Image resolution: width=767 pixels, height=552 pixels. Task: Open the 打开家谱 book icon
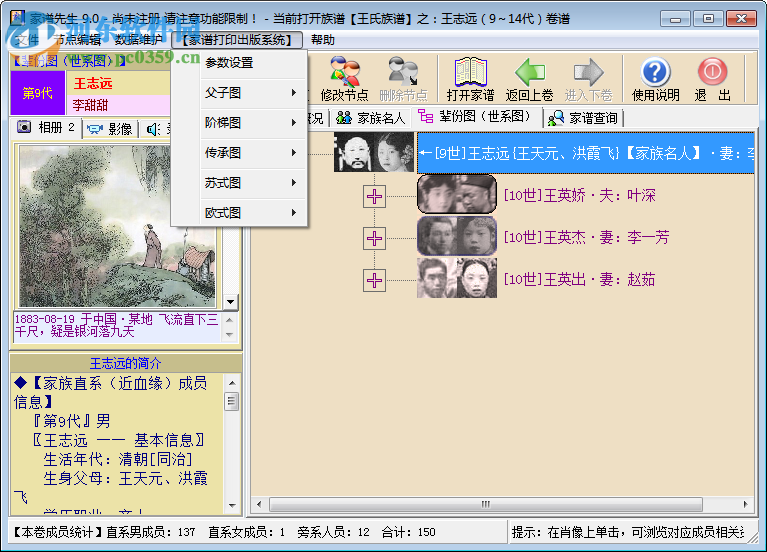click(x=470, y=78)
